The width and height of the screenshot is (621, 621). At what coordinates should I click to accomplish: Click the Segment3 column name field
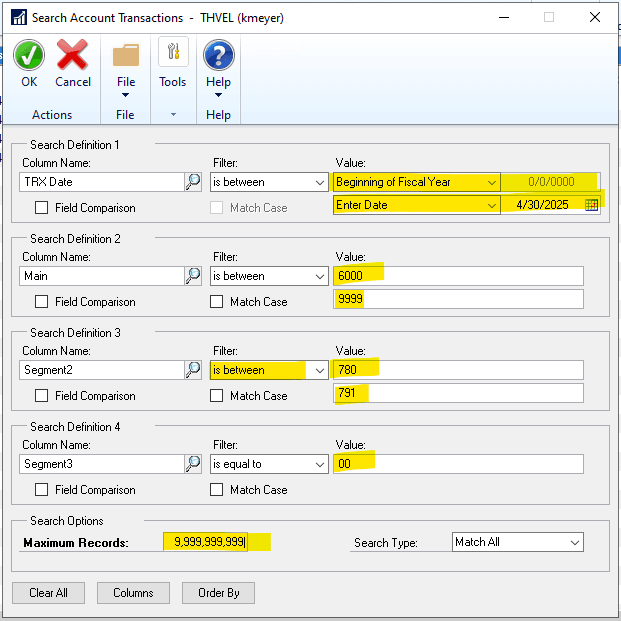102,464
